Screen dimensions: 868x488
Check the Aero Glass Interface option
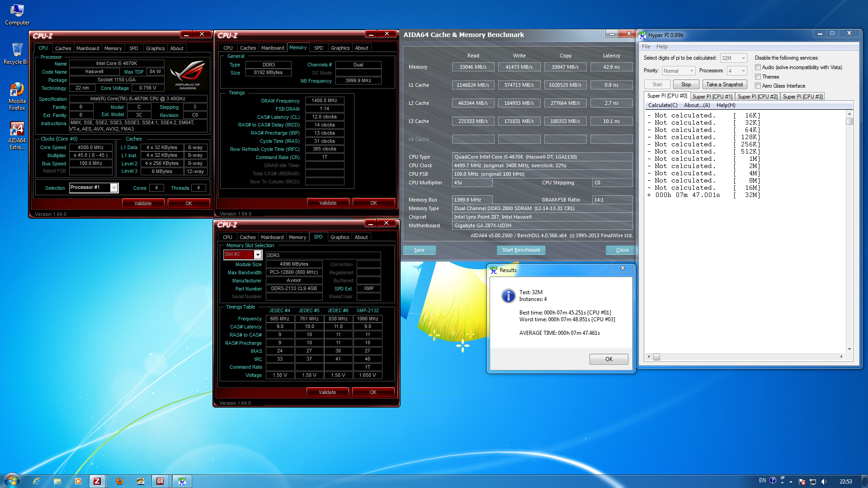(x=758, y=86)
